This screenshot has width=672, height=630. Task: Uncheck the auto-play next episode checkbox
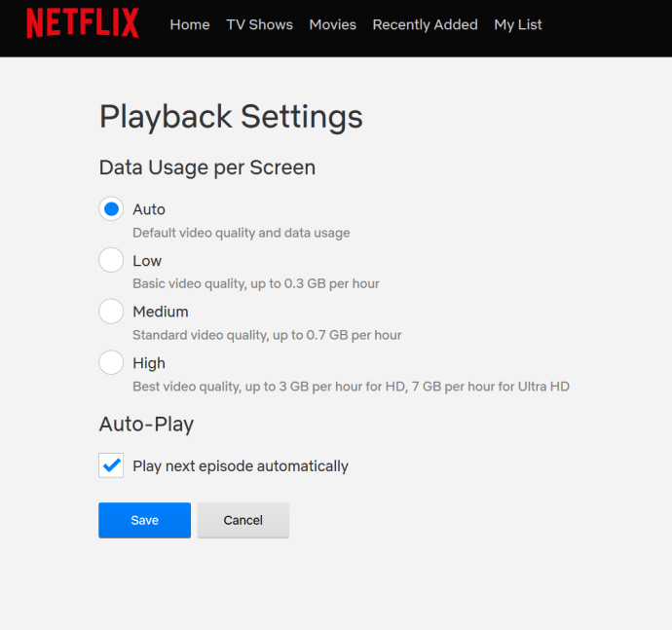pos(111,465)
